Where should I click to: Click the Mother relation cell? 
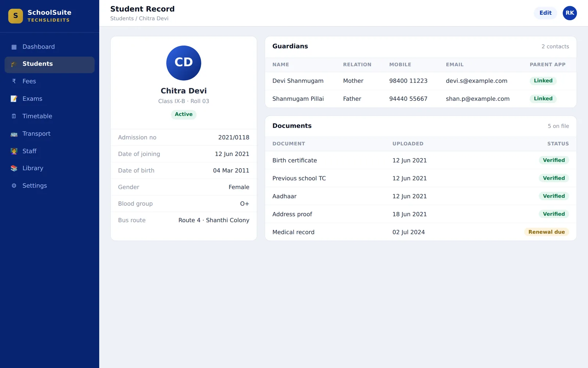[353, 81]
